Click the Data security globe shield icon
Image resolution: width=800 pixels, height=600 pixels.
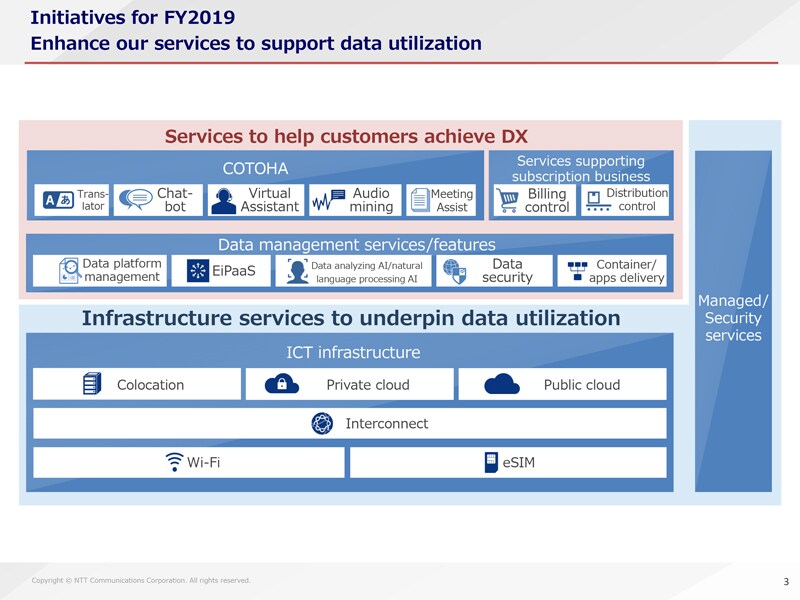pyautogui.click(x=455, y=271)
